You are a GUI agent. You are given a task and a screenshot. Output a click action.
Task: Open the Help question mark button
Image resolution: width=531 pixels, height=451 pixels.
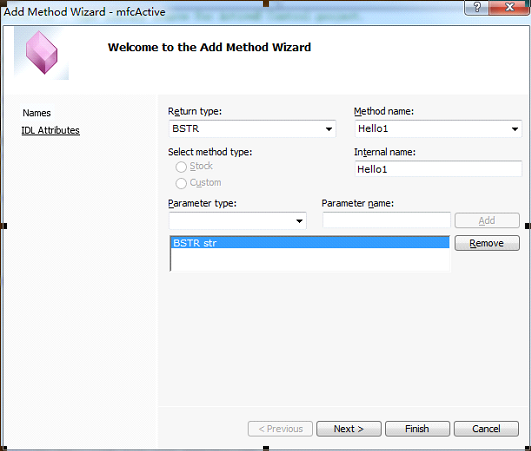click(477, 7)
